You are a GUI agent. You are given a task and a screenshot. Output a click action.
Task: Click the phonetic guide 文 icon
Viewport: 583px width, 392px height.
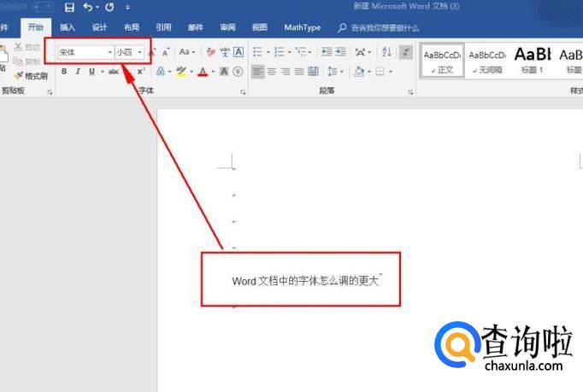tap(225, 52)
